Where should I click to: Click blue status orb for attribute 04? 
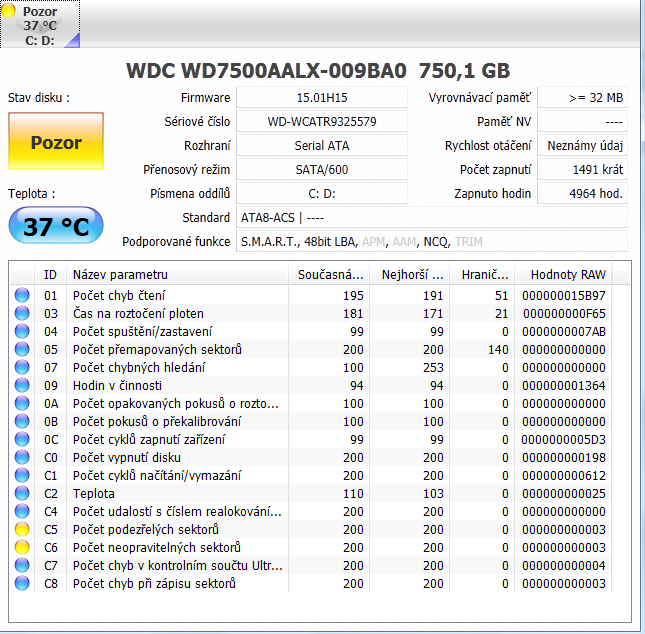[22, 331]
